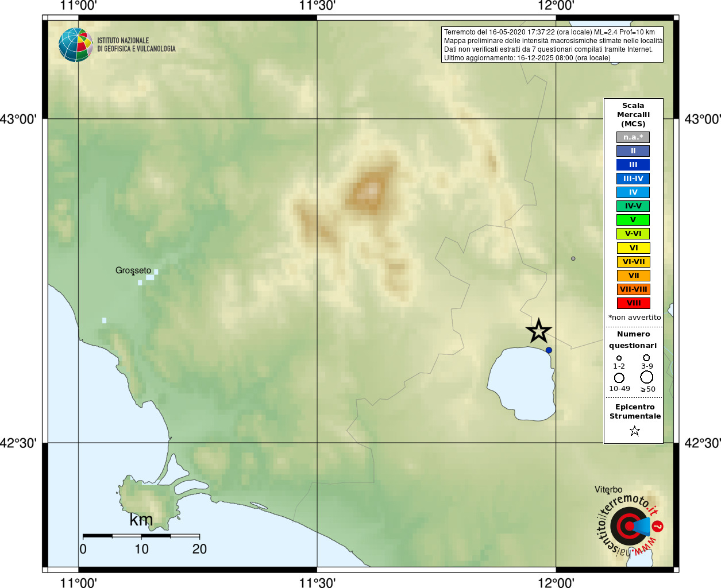Click the IV light blue legend swatch
This screenshot has height=588, width=721.
coord(633,192)
